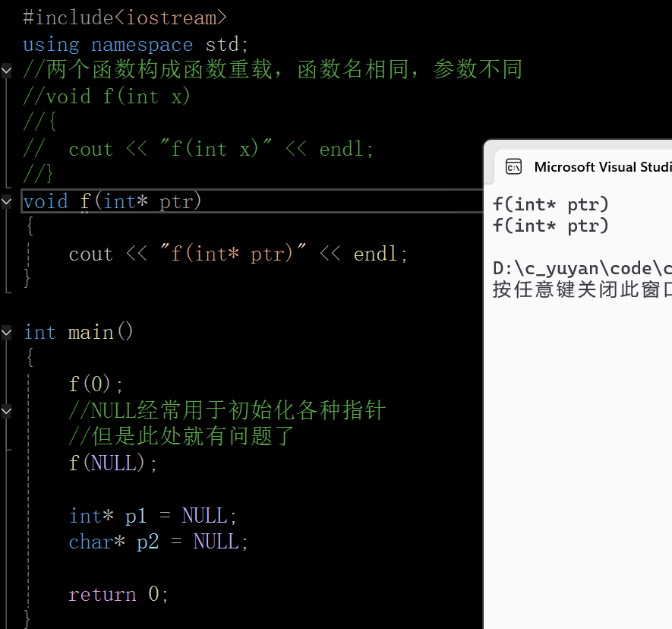This screenshot has height=629, width=672.
Task: Click the char* p2 = NULL declaration
Action: click(x=159, y=542)
